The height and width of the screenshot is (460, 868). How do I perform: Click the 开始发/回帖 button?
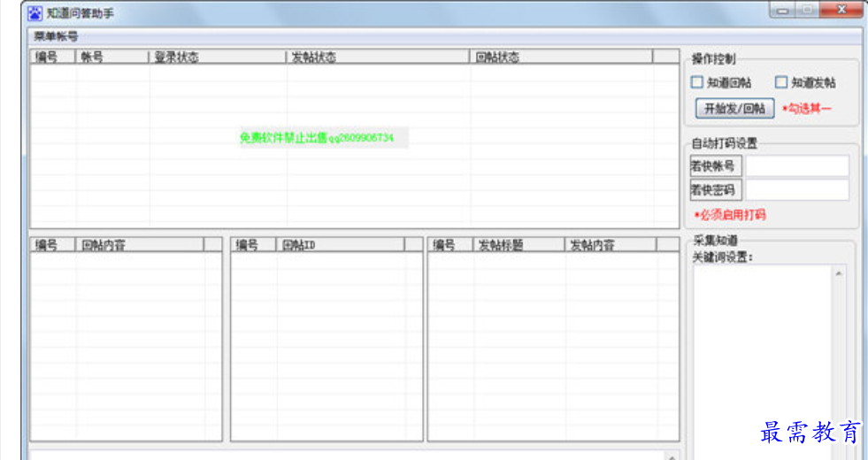(734, 109)
